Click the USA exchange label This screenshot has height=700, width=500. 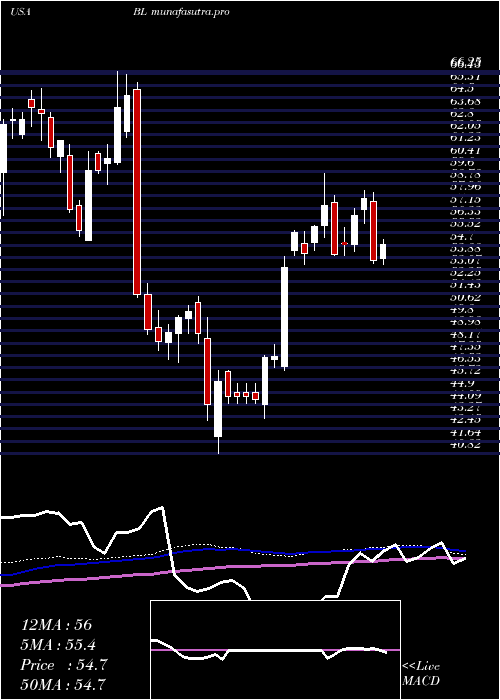pos(20,12)
